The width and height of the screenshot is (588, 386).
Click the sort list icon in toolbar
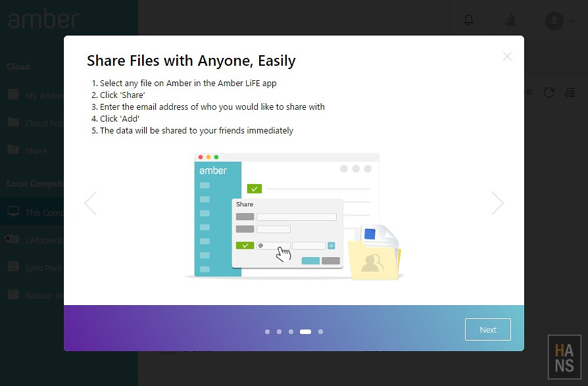pos(570,93)
